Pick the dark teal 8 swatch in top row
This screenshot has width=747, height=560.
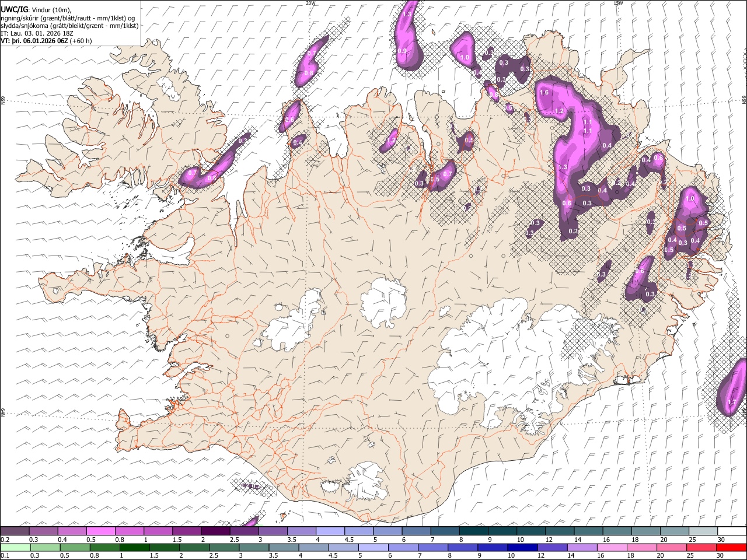pos(473,531)
